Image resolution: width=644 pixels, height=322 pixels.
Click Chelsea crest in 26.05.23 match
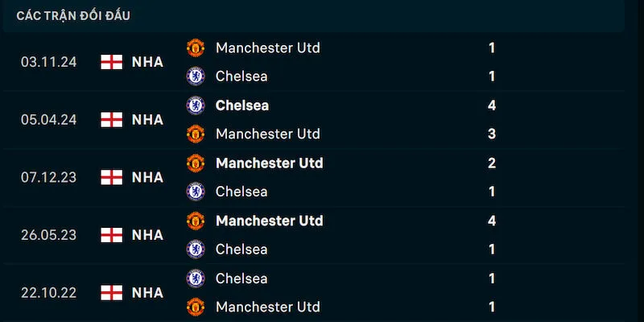click(x=196, y=249)
